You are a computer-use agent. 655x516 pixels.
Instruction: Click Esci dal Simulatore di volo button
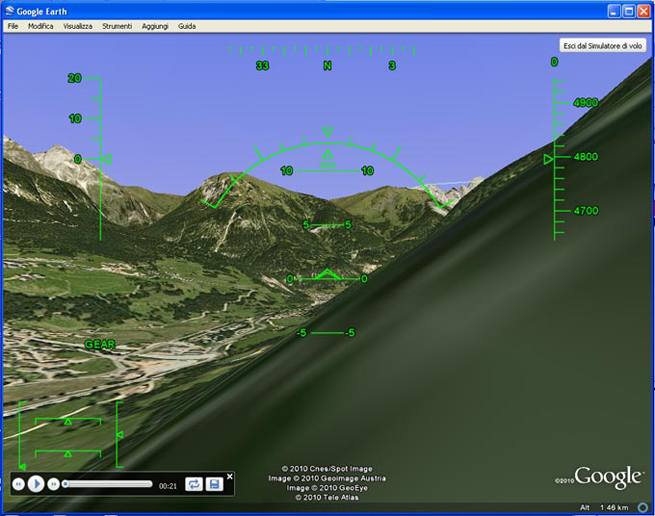602,46
